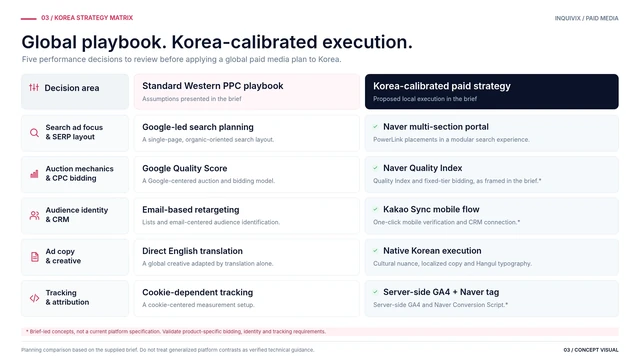Click 'Native Korean execution' title
640x360 pixels.
[432, 251]
